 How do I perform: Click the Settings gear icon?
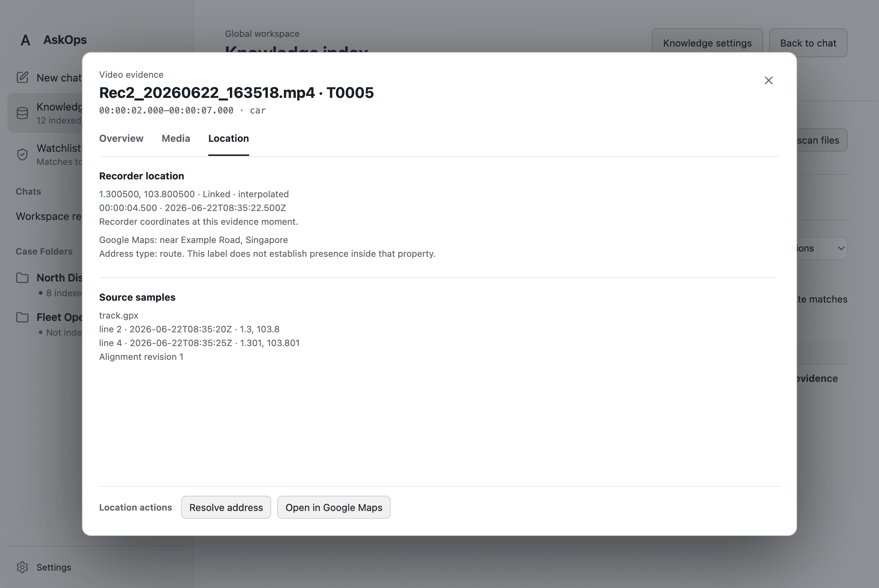click(22, 567)
